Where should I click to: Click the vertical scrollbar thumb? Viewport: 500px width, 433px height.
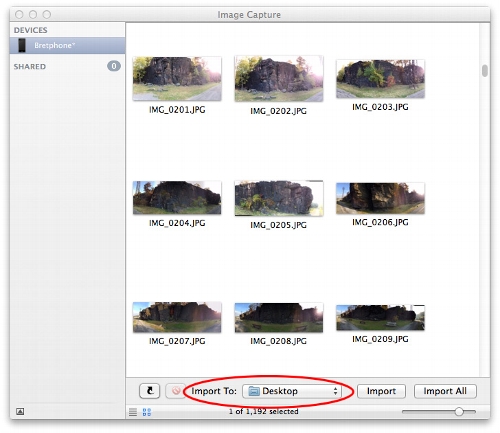pyautogui.click(x=485, y=71)
